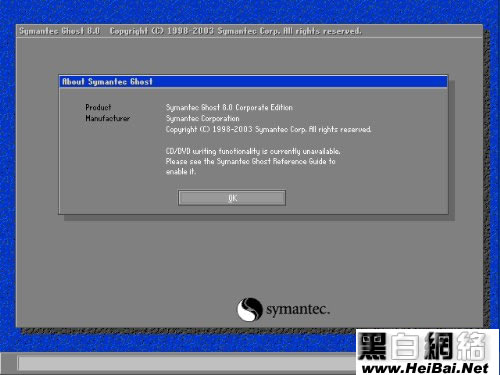Click the Symantec Ghost 8.0 main window header
This screenshot has height=375, width=500.
click(249, 31)
